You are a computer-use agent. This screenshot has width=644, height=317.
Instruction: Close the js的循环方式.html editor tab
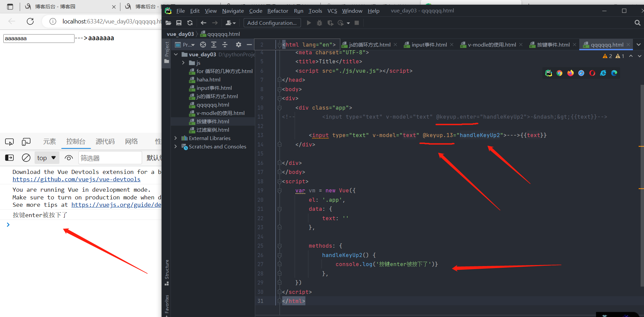coord(395,45)
